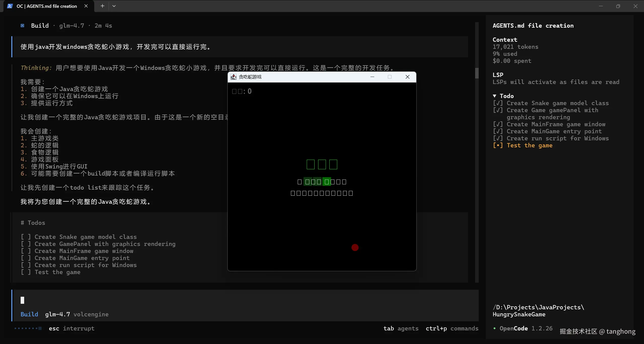Mark the Test the game todo complete
Image resolution: width=644 pixels, height=344 pixels.
[499, 145]
